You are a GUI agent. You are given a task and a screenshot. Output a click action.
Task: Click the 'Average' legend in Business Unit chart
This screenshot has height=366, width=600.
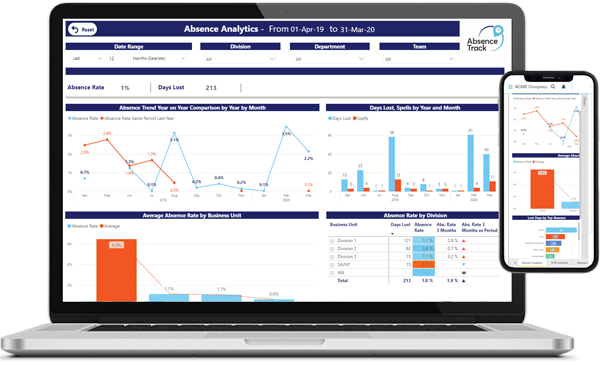(110, 226)
